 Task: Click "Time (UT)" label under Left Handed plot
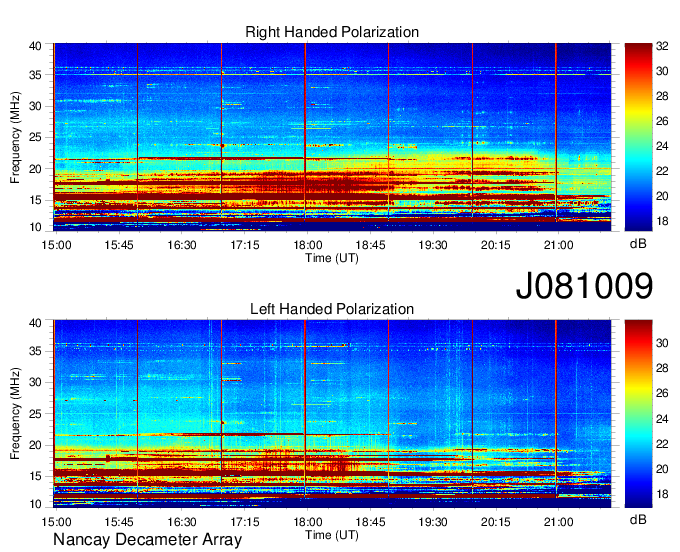click(x=332, y=535)
